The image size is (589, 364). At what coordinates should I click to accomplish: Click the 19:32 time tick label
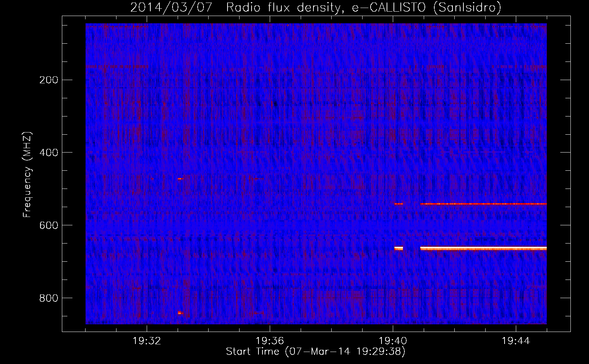pyautogui.click(x=147, y=341)
